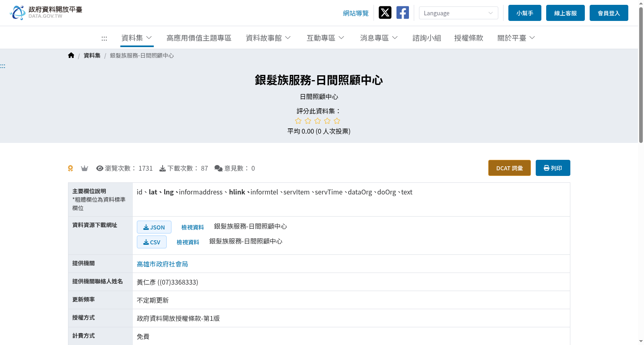
Task: Rate dataset with the fifth star
Action: click(337, 121)
